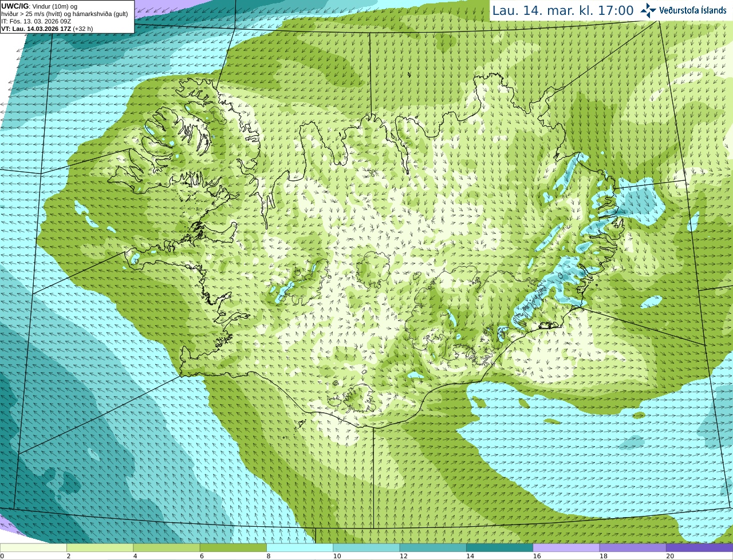The height and width of the screenshot is (560, 733).
Task: Select the 14–16 m/s dark teal swatch
Action: (x=499, y=547)
